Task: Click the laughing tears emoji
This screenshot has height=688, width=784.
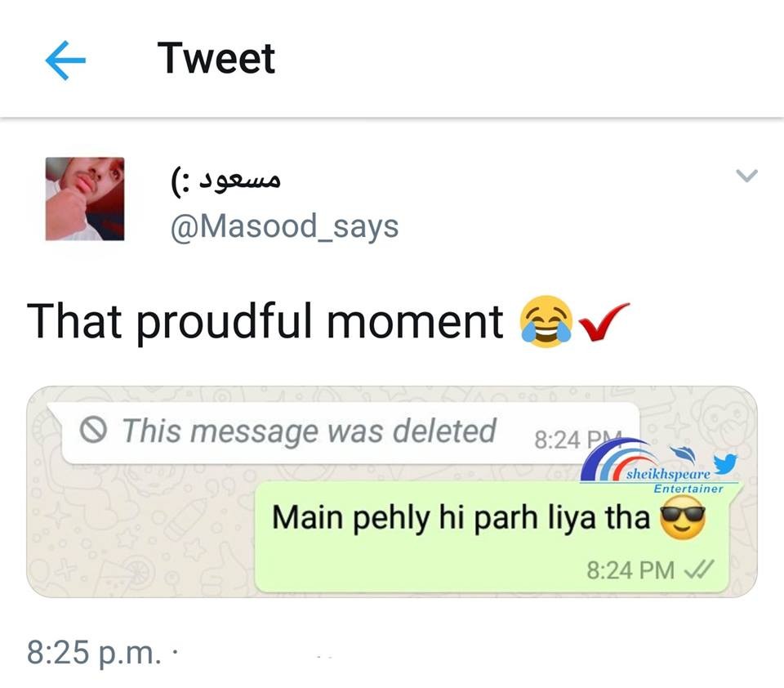Action: pyautogui.click(x=546, y=321)
